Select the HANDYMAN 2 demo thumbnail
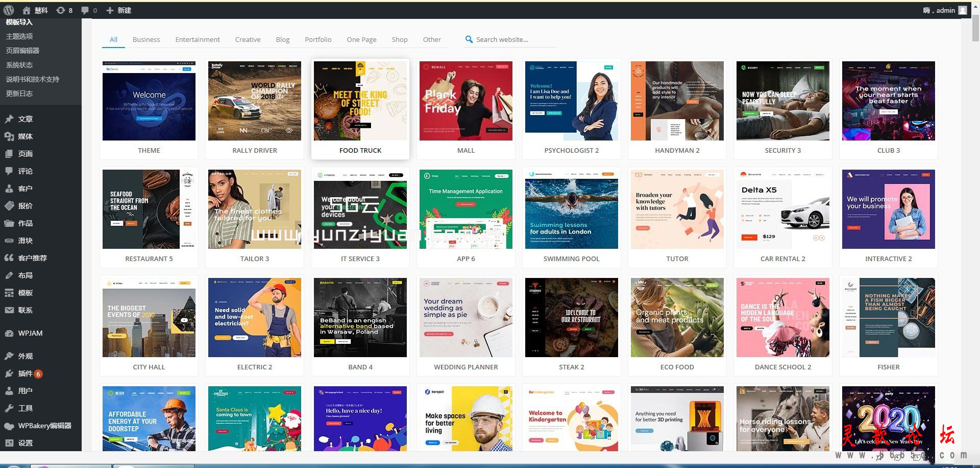 677,101
